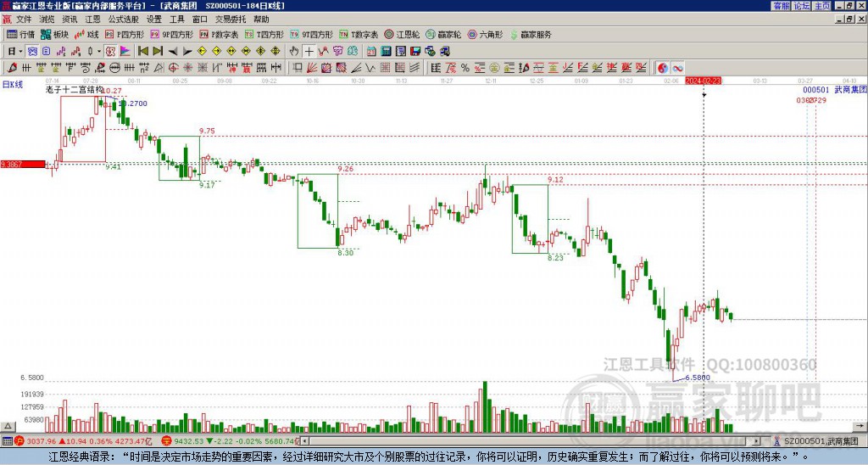Open the 江恩 menu
This screenshot has width=868, height=465.
pos(92,20)
